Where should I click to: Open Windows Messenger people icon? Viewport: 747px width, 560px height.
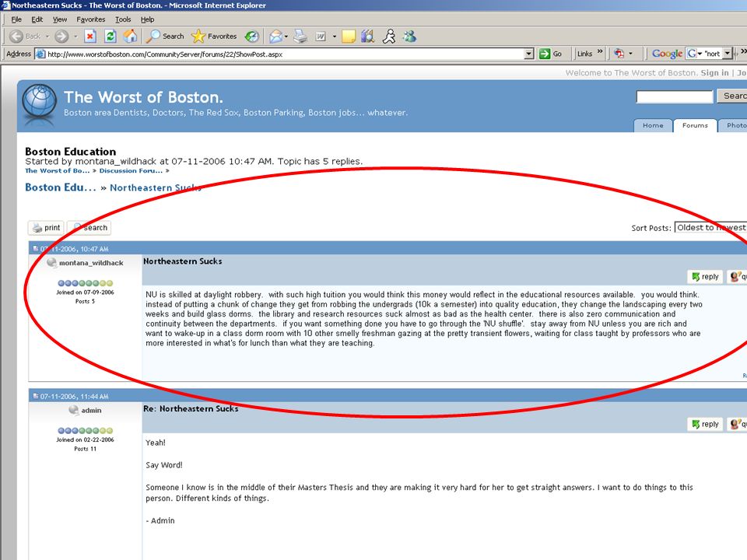pos(410,37)
